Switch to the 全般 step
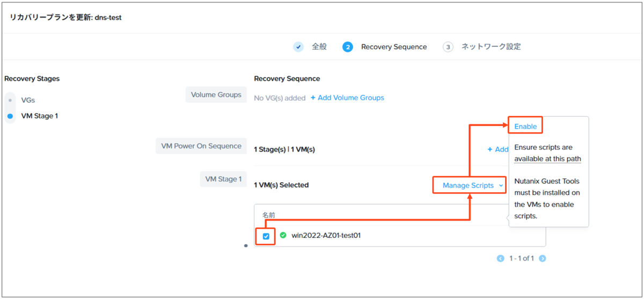This screenshot has width=644, height=299. 319,47
